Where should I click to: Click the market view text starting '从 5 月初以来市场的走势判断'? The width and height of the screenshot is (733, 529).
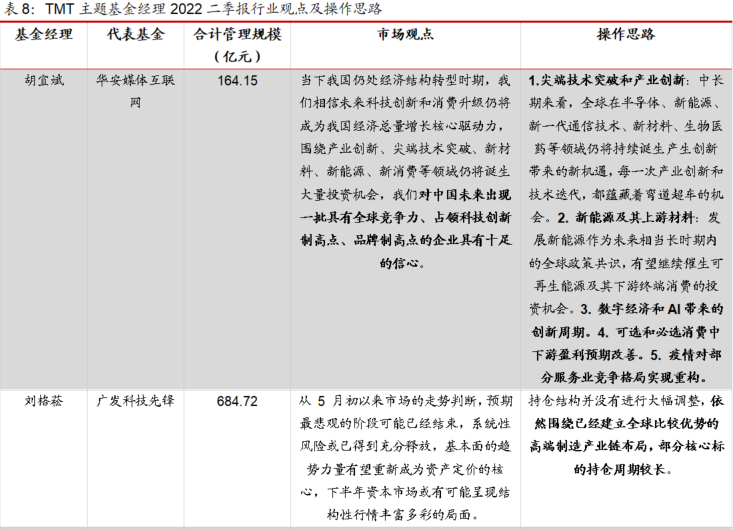pos(405,458)
